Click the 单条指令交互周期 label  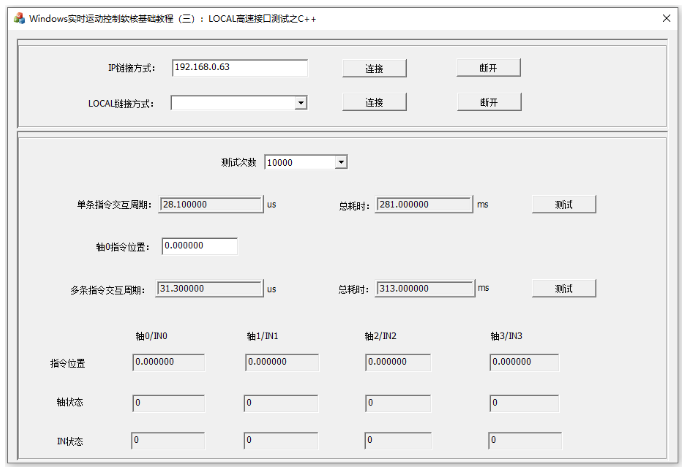[x=114, y=205]
